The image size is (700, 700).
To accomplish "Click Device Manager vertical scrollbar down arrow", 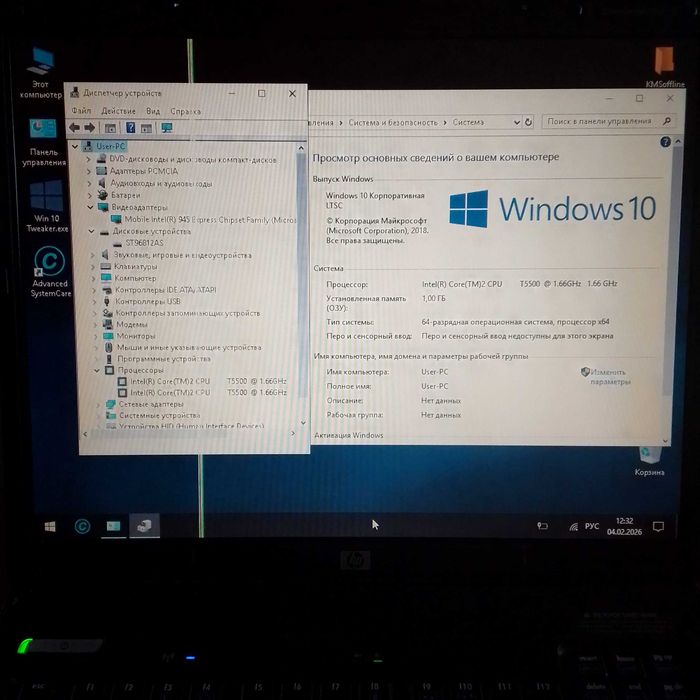I will point(303,422).
